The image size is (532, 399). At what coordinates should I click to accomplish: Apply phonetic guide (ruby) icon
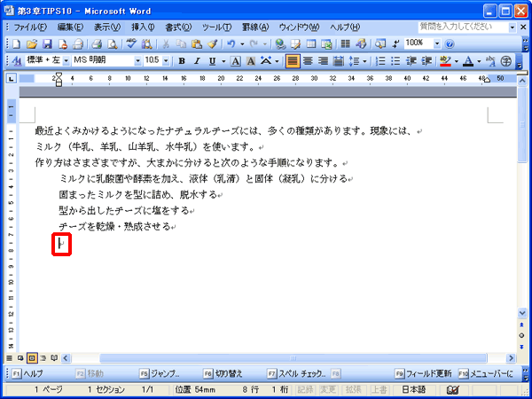(490, 61)
